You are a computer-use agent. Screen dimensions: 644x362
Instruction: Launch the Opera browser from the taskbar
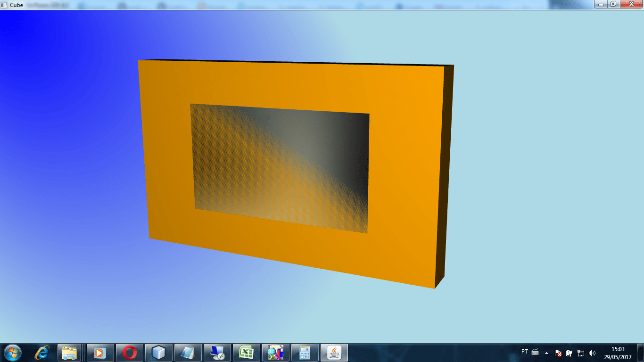129,352
